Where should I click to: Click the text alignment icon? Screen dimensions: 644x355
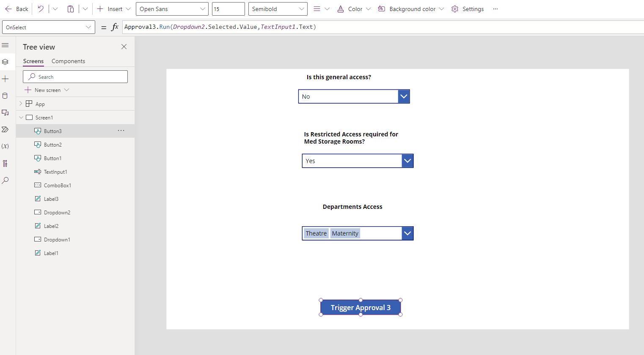click(317, 9)
